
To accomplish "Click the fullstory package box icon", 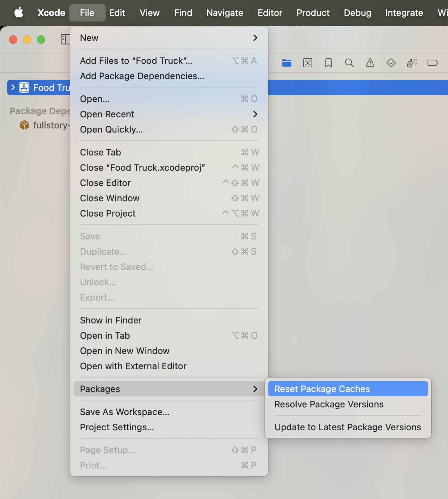I will pyautogui.click(x=24, y=125).
